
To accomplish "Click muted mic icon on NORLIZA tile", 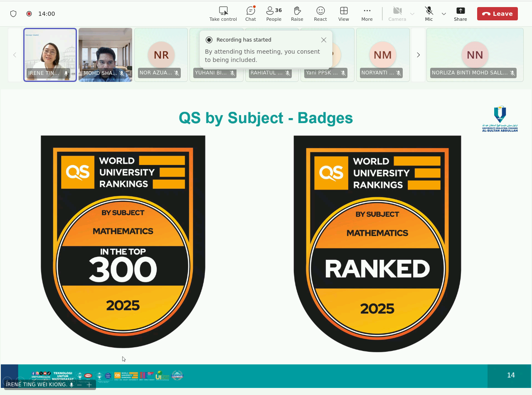I will pos(512,73).
